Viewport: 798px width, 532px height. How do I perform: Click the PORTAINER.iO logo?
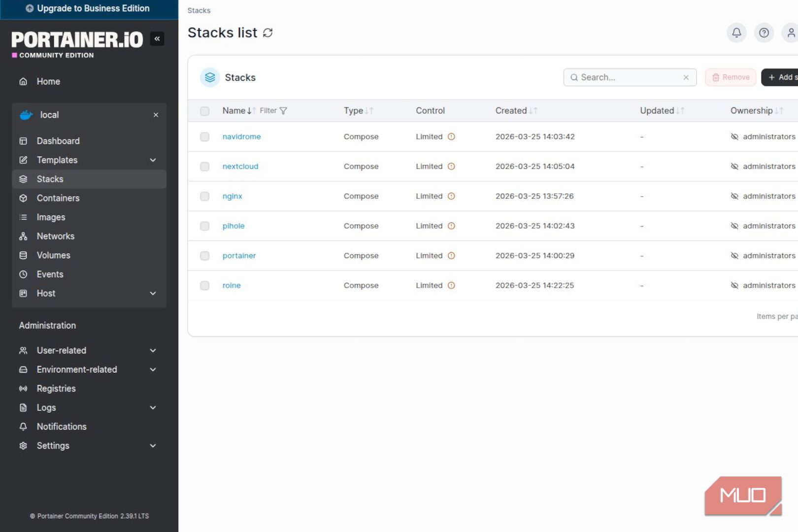(77, 40)
